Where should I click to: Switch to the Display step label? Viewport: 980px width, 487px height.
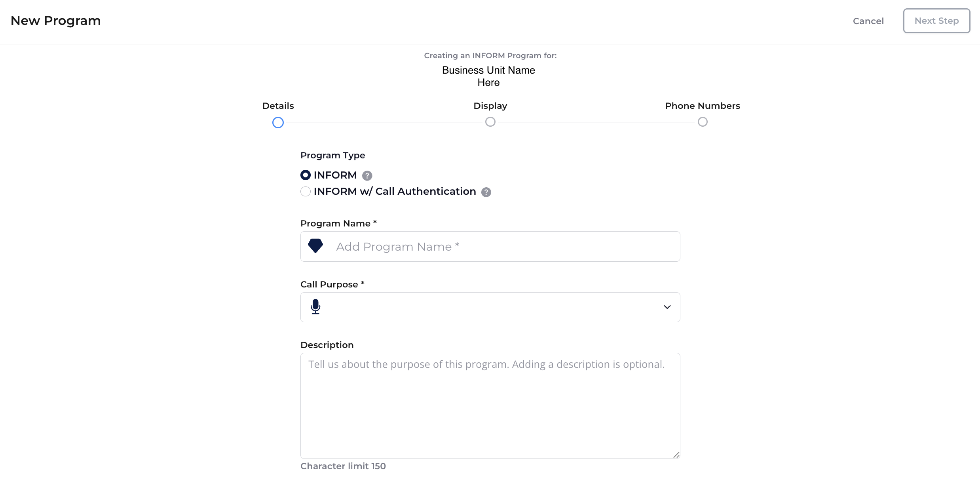click(x=490, y=106)
